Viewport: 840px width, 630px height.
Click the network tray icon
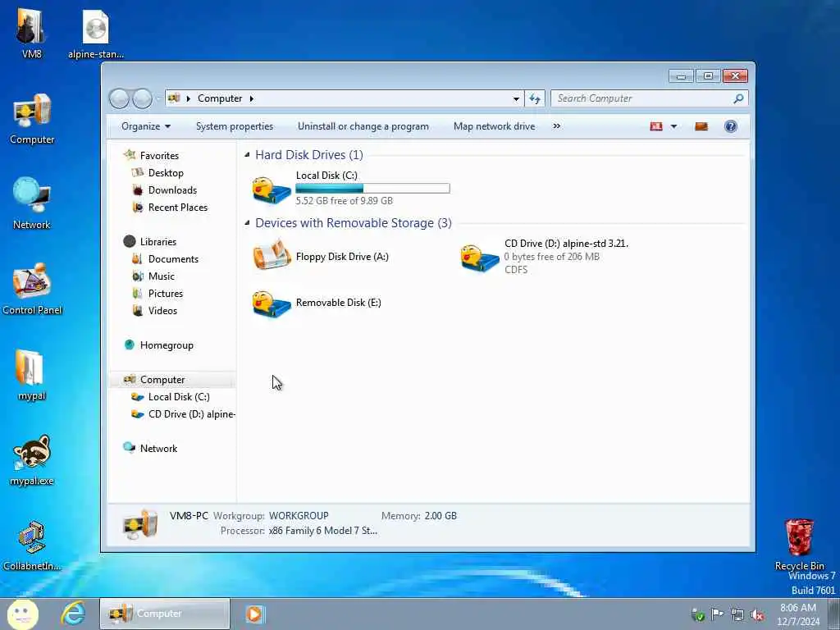737,615
